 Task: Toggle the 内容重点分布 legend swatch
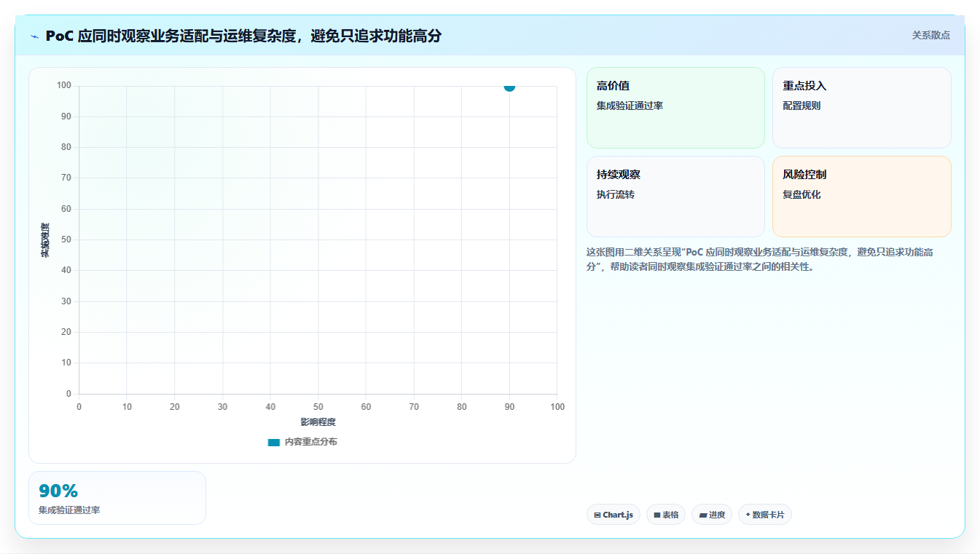[x=274, y=442]
